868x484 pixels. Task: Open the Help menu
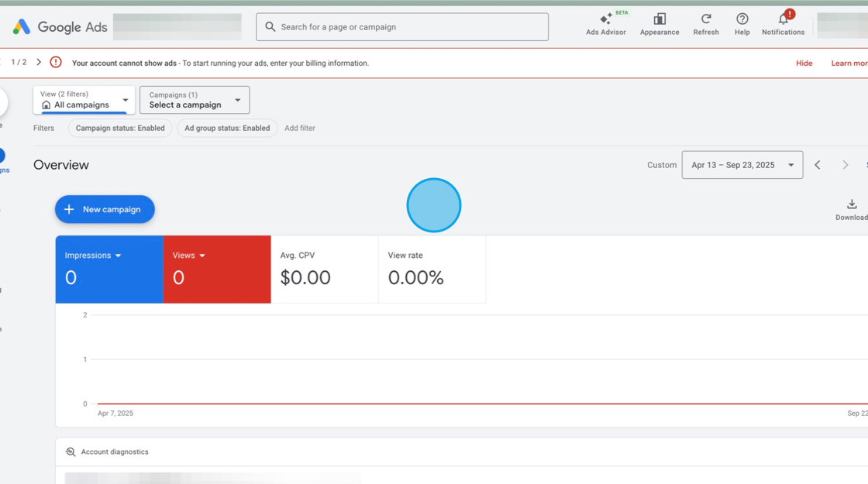(742, 23)
